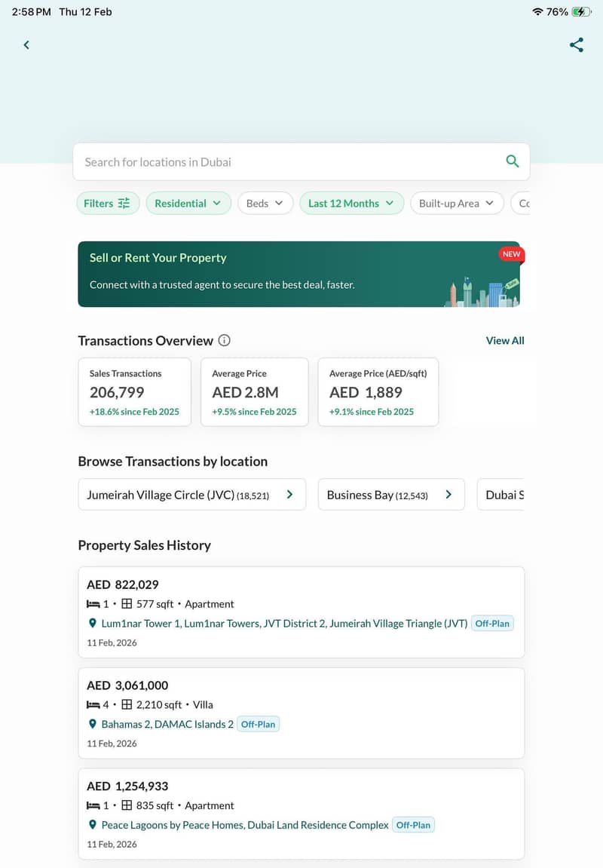The image size is (603, 868).
Task: Tap the AED 1,254,933 price
Action: pos(127,786)
